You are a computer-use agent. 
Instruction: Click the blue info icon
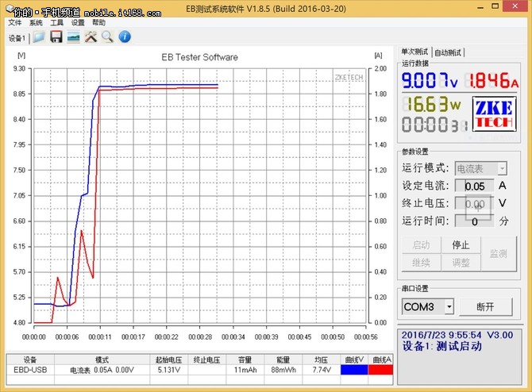tap(125, 37)
